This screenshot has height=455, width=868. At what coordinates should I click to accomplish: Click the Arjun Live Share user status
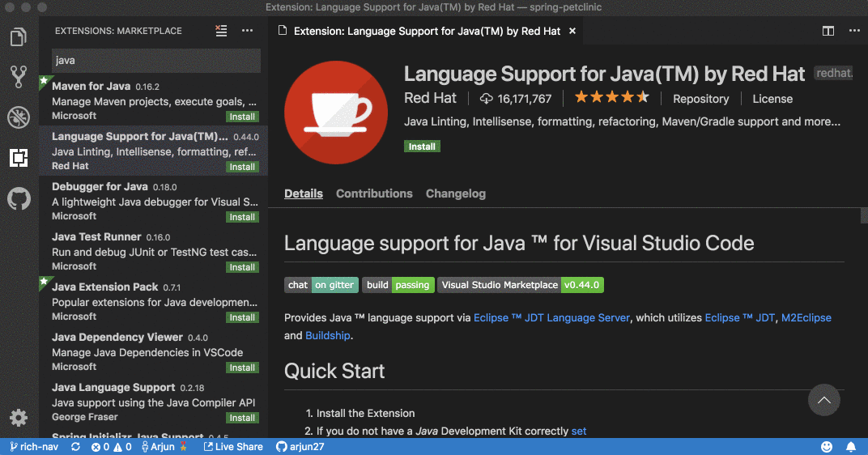click(x=165, y=447)
